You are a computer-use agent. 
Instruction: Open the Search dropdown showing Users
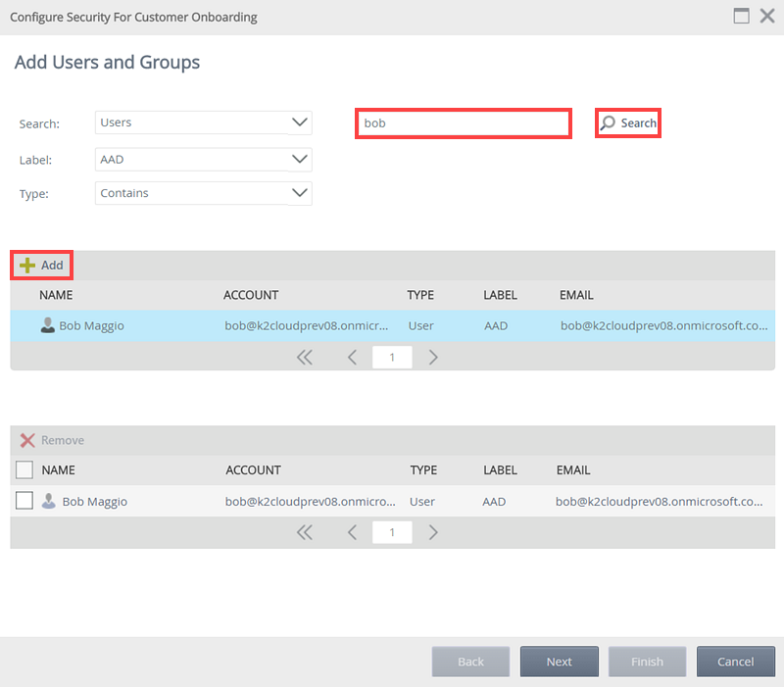coord(204,123)
